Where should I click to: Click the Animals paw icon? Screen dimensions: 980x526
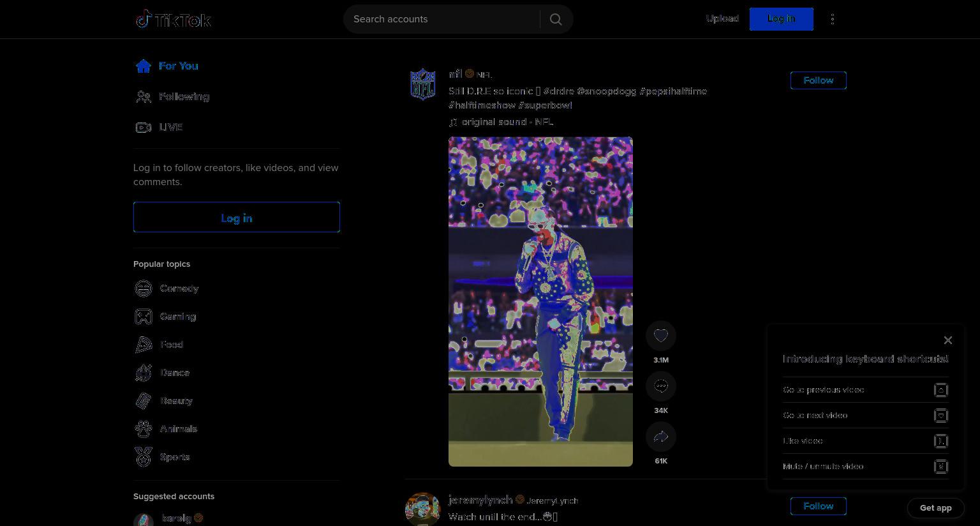pyautogui.click(x=144, y=429)
